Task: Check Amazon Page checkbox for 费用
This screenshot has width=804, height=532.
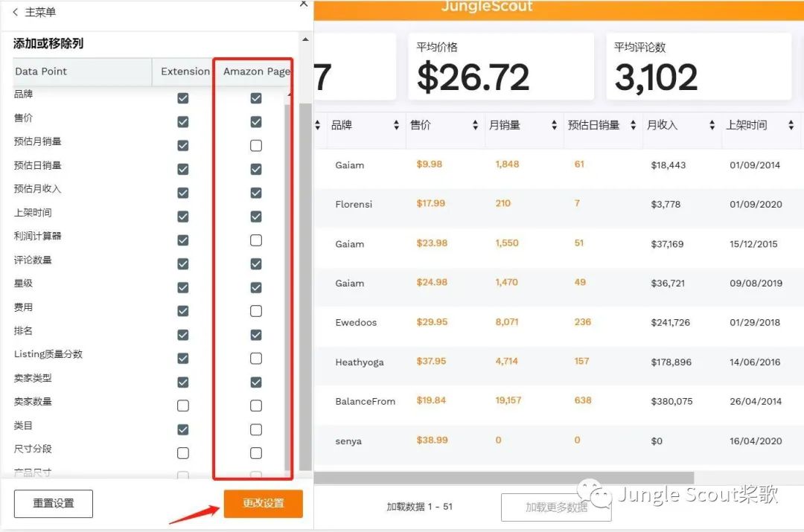Action: coord(256,311)
